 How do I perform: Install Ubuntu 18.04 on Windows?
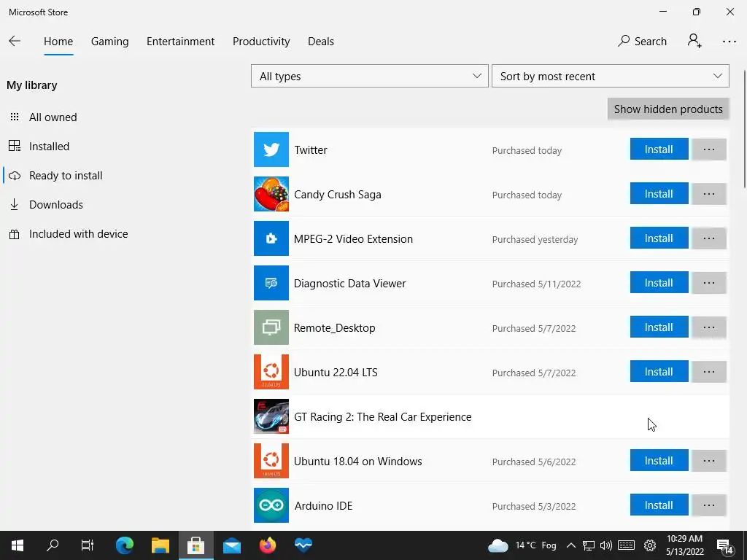659,461
